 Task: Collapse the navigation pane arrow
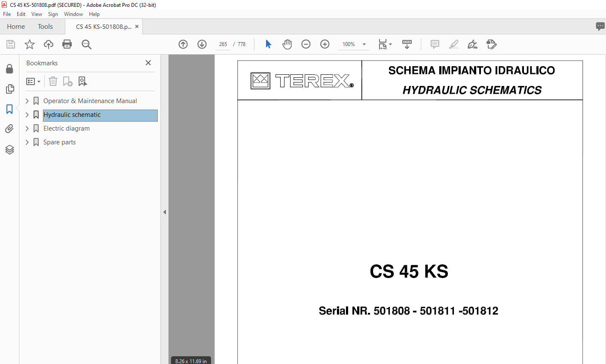click(165, 212)
